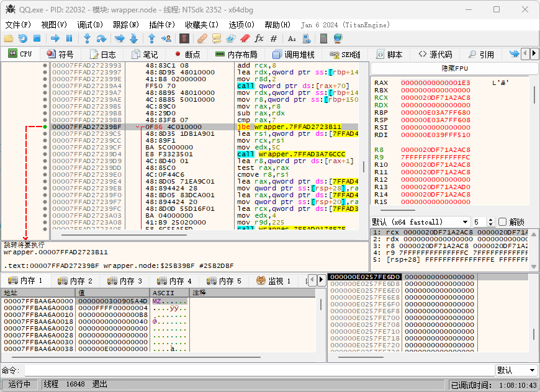This screenshot has height=392, width=540.
Task: Click the register pane vertical scrollbar
Action: click(534, 95)
